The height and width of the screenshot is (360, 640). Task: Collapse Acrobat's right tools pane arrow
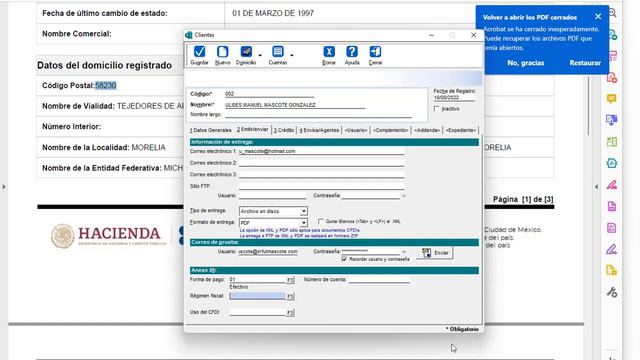point(596,187)
